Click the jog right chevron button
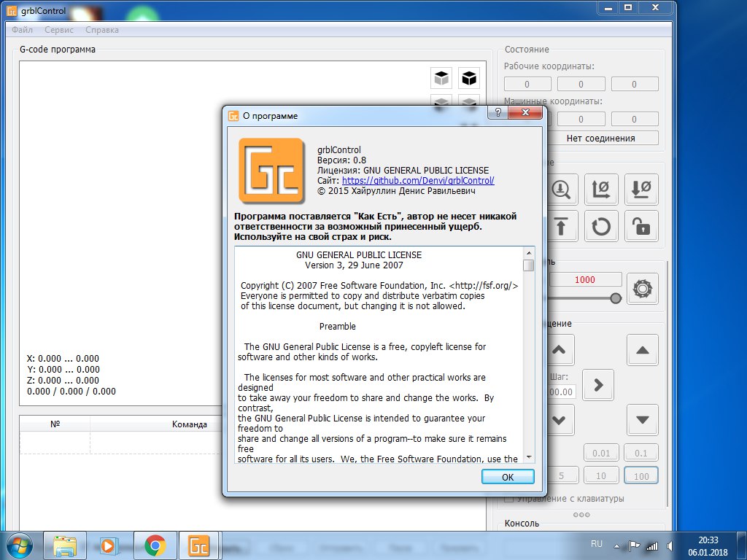This screenshot has width=747, height=560. pyautogui.click(x=598, y=385)
